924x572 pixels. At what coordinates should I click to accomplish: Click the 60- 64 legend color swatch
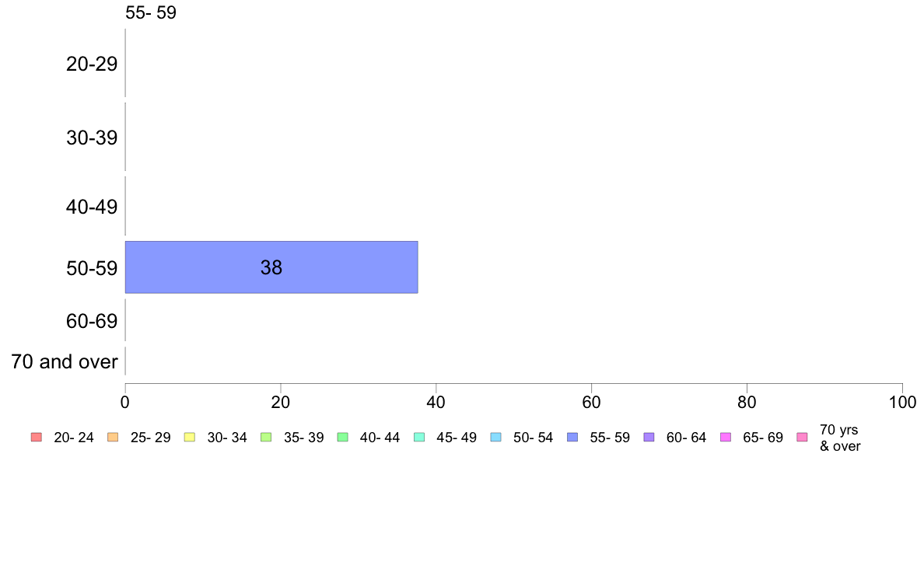click(649, 437)
